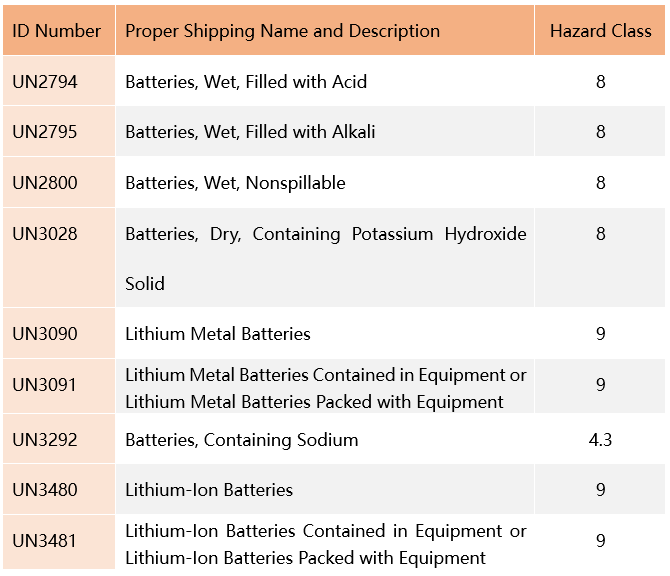Select 'Batteries, Containing Sodium' description
The height and width of the screenshot is (576, 670).
pos(241,440)
